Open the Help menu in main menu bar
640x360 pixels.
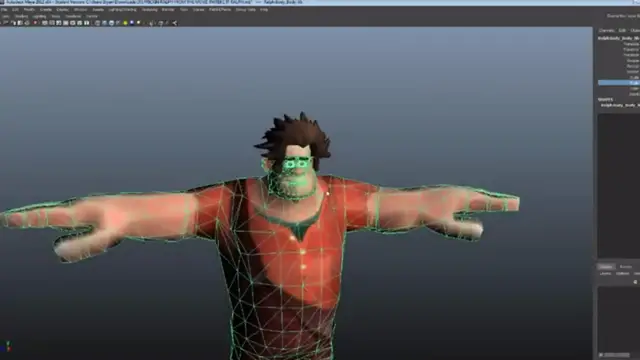click(x=264, y=9)
